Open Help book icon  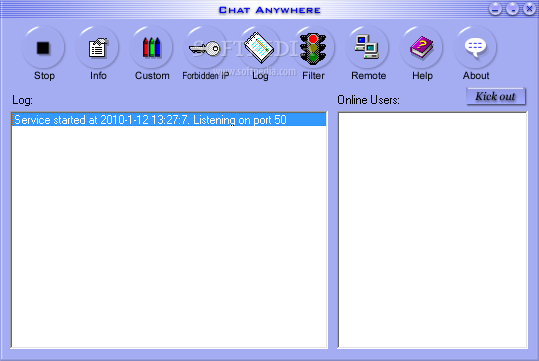[421, 48]
